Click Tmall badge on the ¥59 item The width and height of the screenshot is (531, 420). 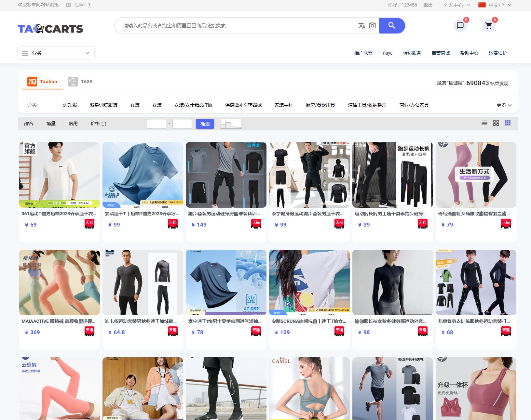pos(89,224)
